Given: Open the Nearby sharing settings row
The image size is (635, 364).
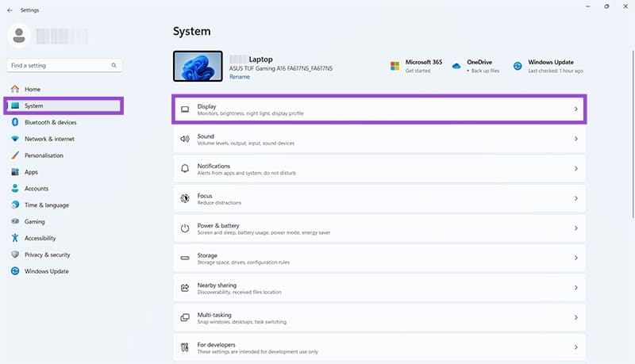Looking at the screenshot, I should click(379, 288).
